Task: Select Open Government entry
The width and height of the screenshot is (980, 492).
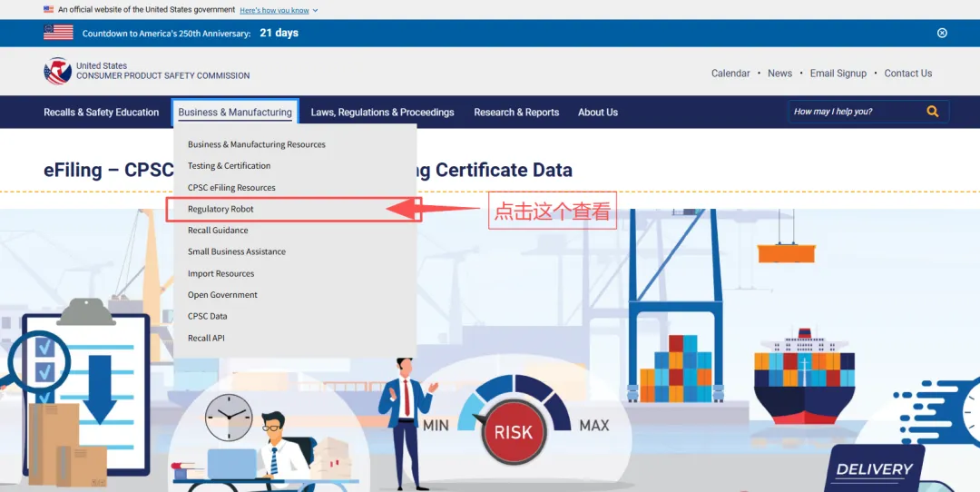Action: click(222, 294)
